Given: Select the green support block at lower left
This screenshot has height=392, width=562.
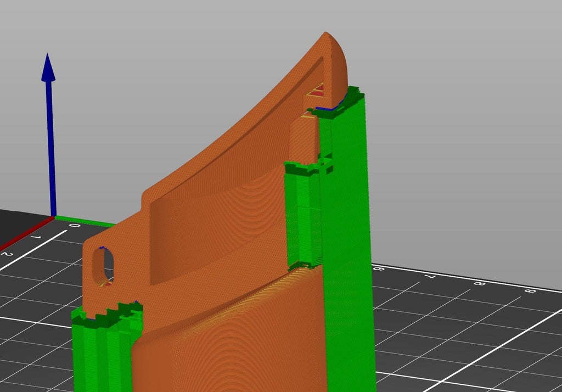Looking at the screenshot, I should point(104,351).
